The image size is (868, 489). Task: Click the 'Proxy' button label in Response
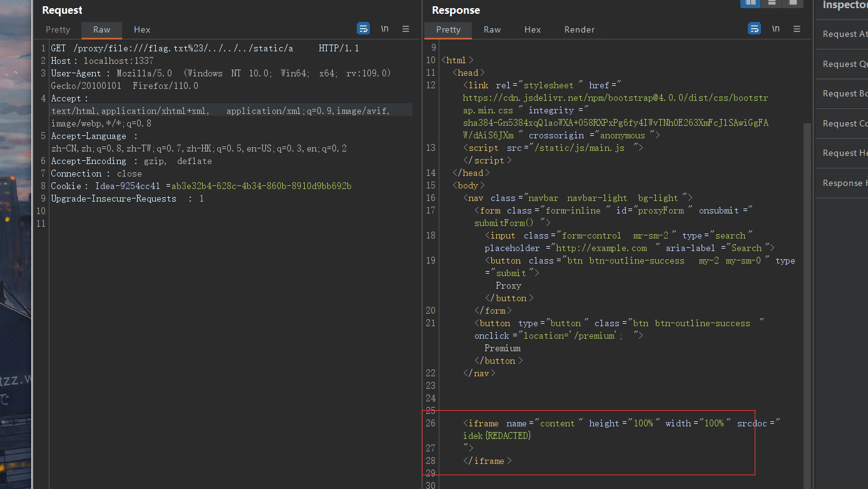click(x=508, y=286)
